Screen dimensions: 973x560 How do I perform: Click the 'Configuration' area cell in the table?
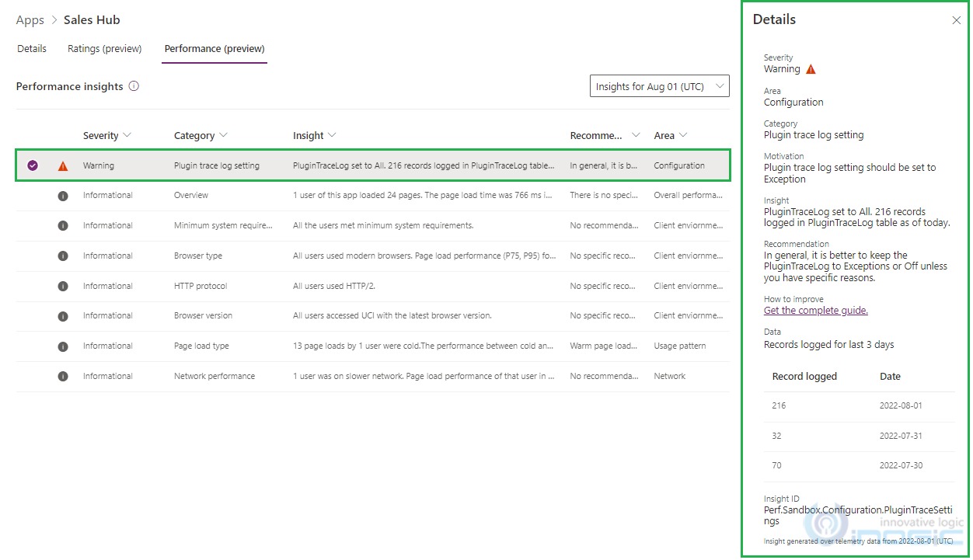(679, 165)
